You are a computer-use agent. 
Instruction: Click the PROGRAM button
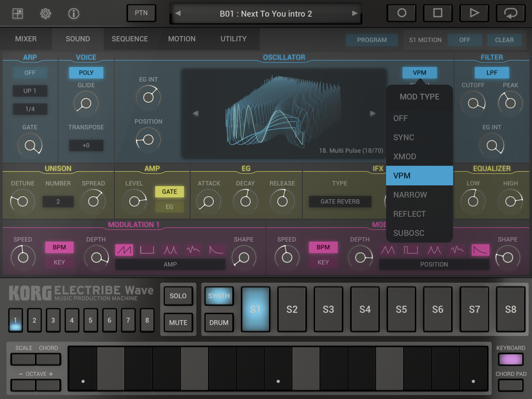pos(372,40)
